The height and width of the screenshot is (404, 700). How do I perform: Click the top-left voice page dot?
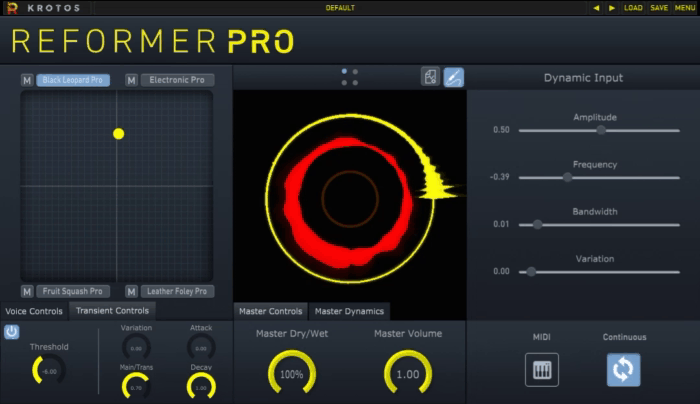(x=344, y=71)
